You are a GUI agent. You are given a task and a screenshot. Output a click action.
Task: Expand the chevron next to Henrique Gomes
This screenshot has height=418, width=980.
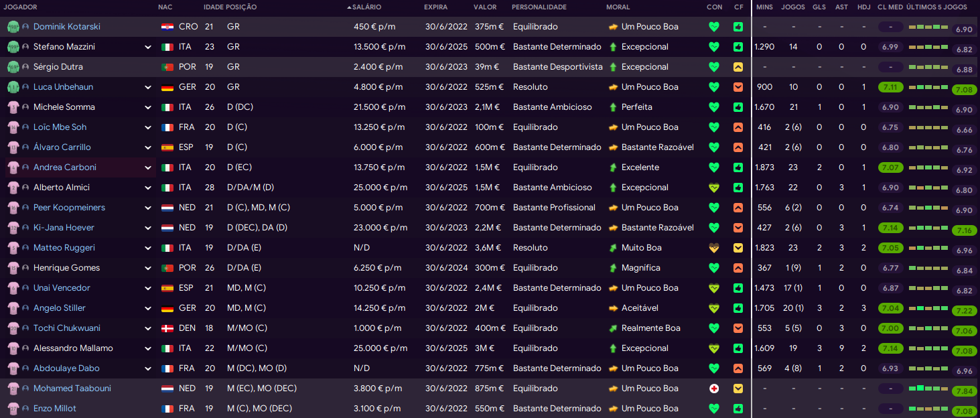coord(148,268)
